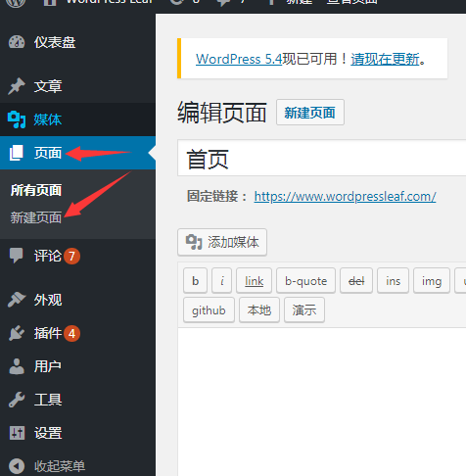Open 所有页面 submenu item
This screenshot has width=466, height=476.
[x=36, y=190]
